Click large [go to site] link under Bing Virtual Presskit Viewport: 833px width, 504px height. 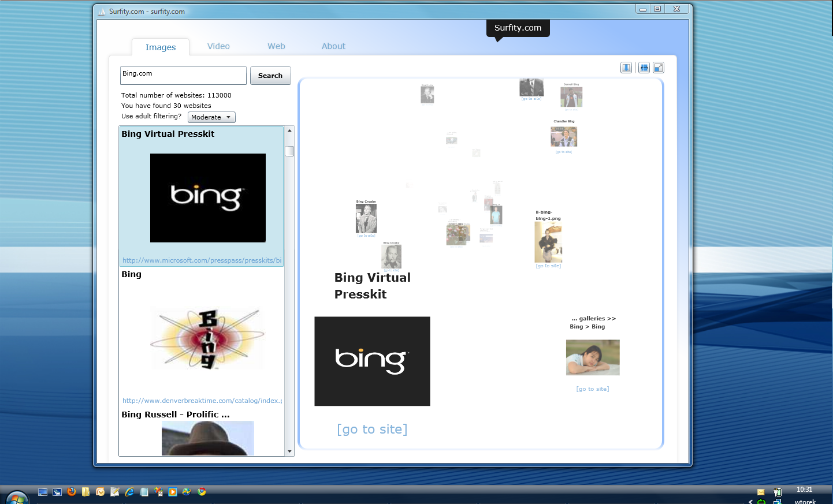(372, 429)
